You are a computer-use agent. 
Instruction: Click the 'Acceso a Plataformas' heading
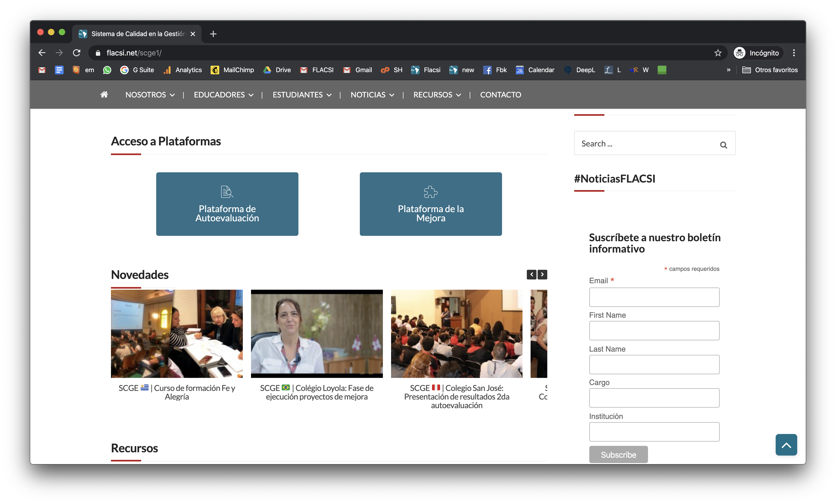click(x=166, y=141)
